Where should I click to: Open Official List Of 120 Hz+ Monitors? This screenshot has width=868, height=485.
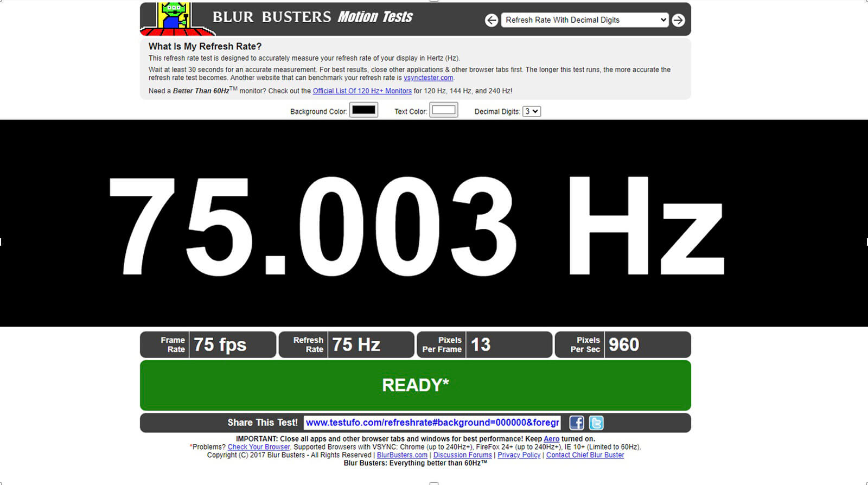click(362, 91)
